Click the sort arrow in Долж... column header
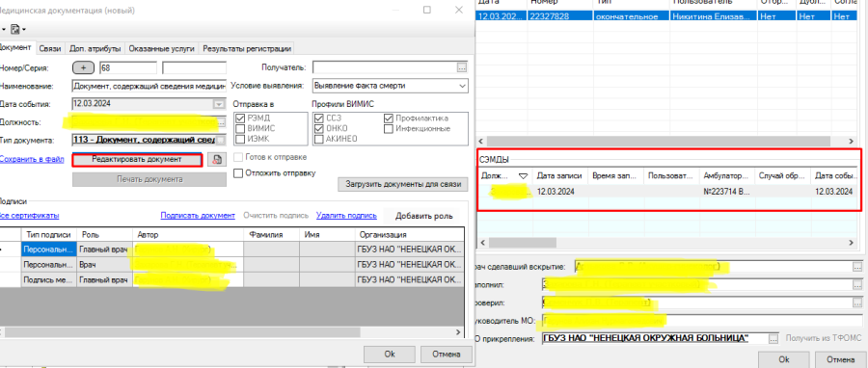The image size is (868, 368). tap(523, 176)
